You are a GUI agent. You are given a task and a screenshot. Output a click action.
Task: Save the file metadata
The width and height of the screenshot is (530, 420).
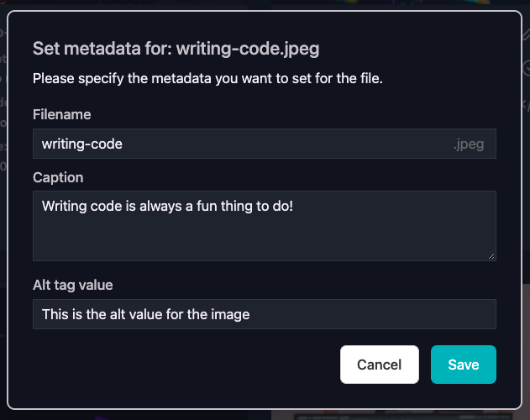point(464,365)
